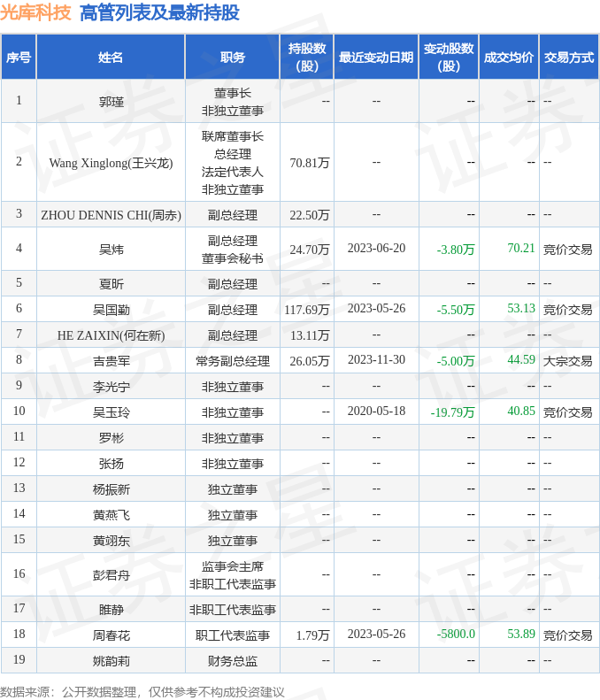Click the 光库科技 title text
600x700 pixels.
(x=35, y=12)
